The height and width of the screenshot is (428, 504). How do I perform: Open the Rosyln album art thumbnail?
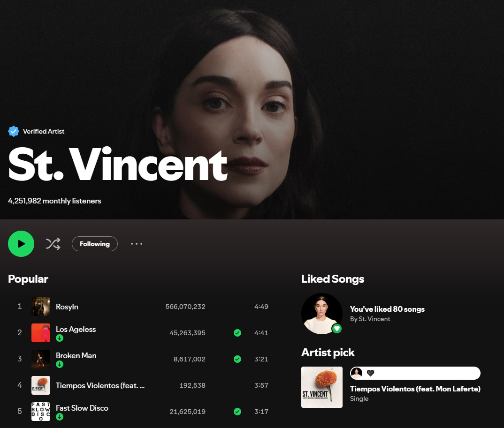coord(41,307)
